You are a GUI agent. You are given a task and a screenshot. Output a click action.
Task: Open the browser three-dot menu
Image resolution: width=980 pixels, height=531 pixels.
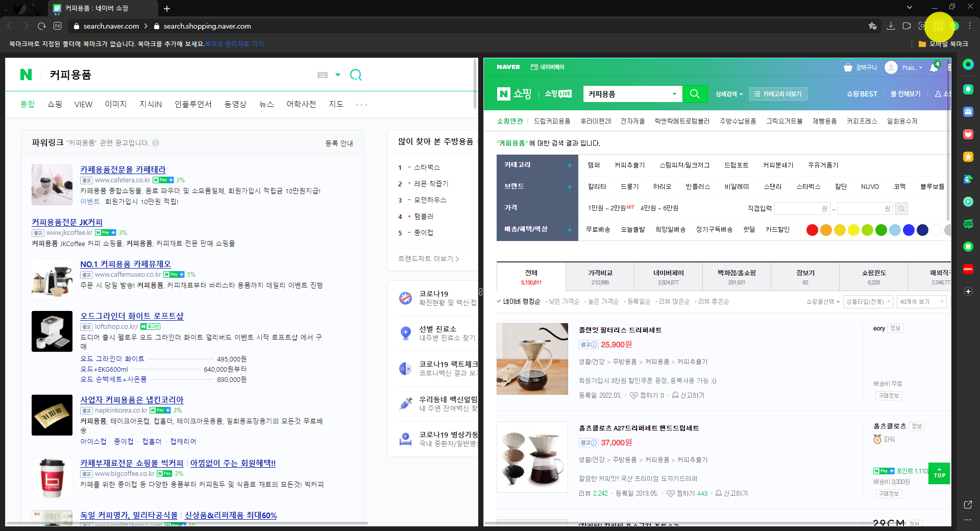coord(970,26)
